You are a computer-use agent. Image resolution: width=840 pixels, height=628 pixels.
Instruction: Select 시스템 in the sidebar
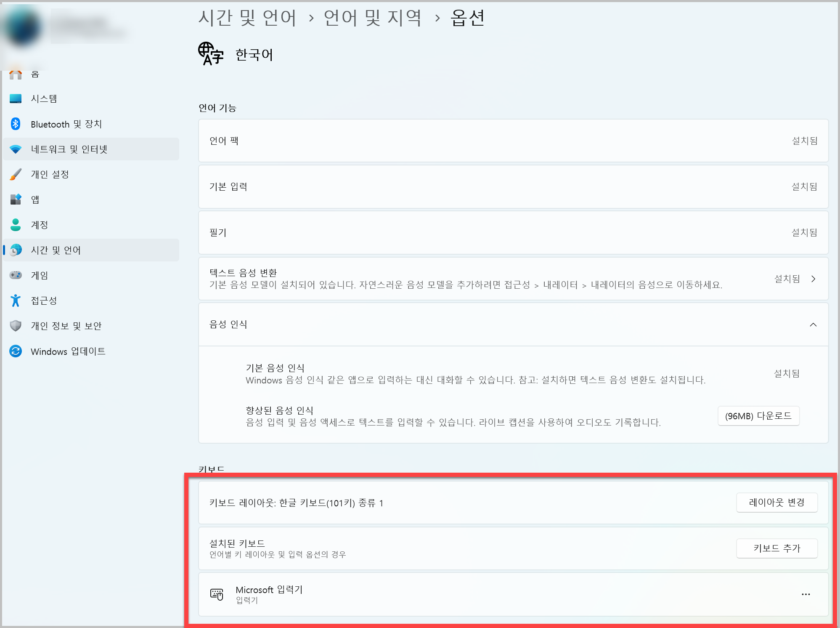pos(44,98)
